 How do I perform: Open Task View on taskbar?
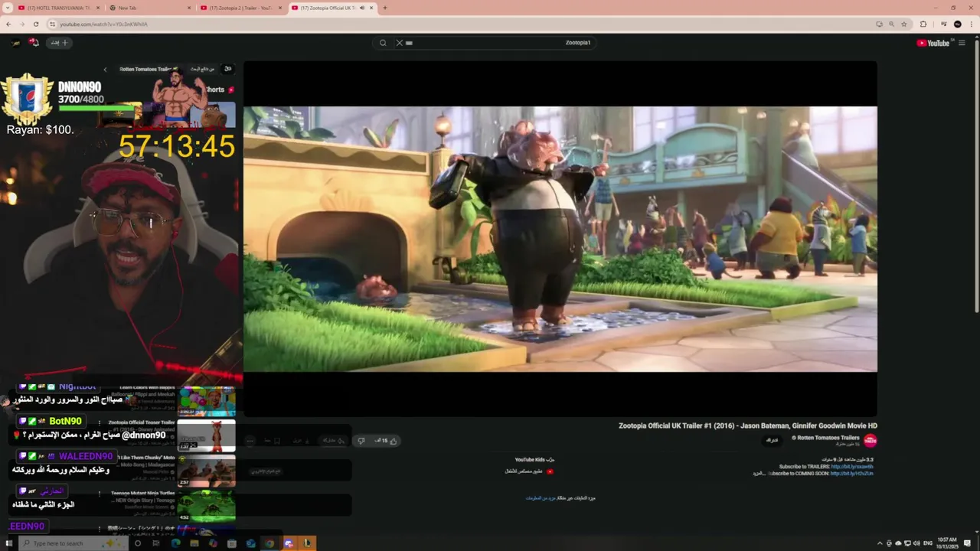[x=156, y=543]
